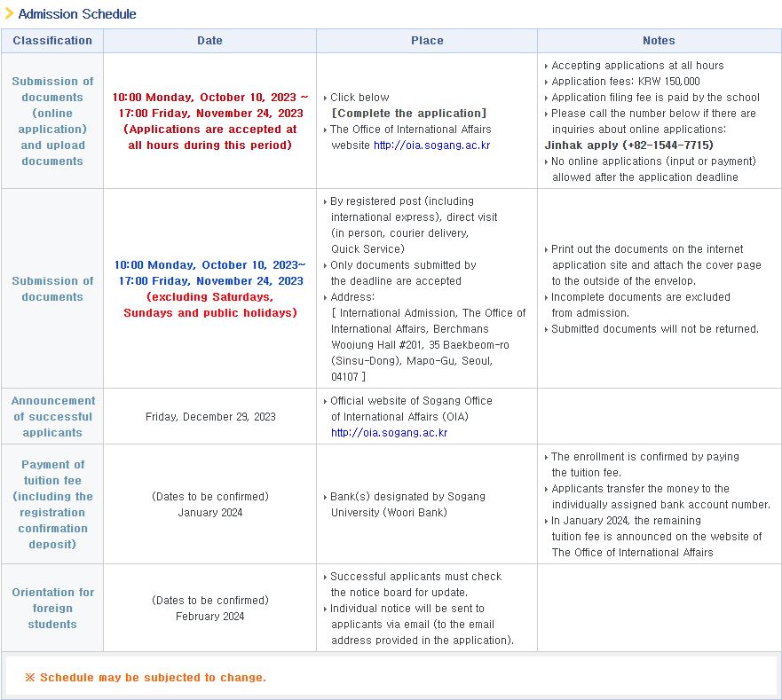Select "Applicants transfer the money to the" note
Viewport: 782px width, 700px height.
click(640, 489)
